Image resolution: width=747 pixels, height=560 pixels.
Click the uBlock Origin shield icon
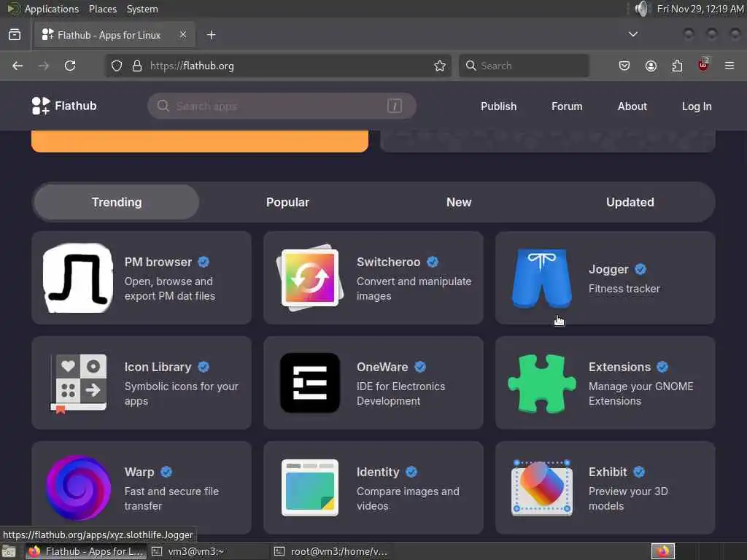pyautogui.click(x=703, y=65)
